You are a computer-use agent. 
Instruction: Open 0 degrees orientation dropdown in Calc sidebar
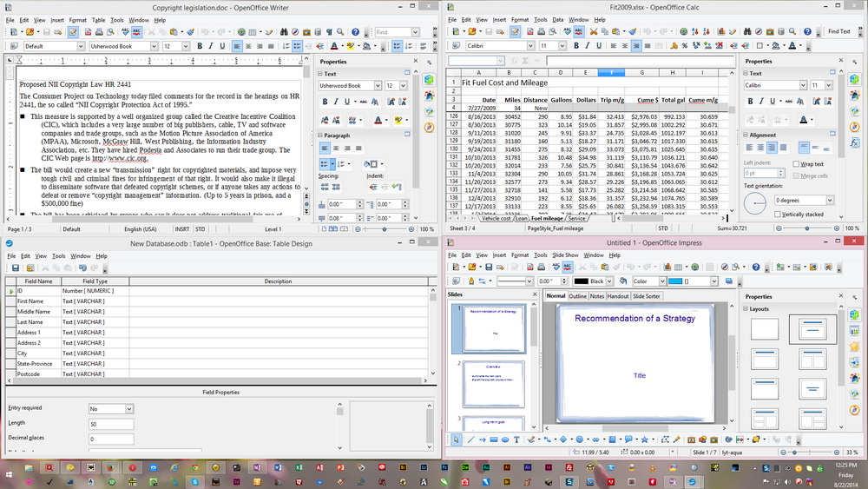pos(830,200)
